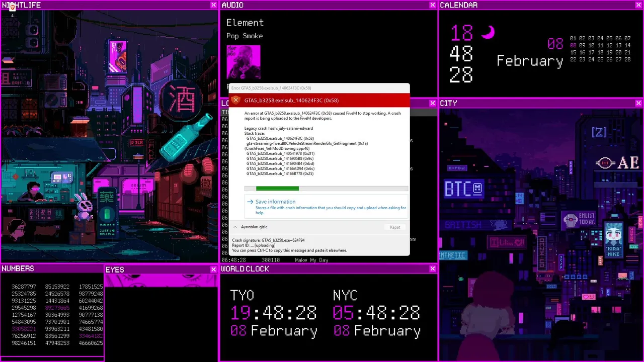The width and height of the screenshot is (644, 362).
Task: Click number 36287797 in the Numbers panel
Action: click(x=24, y=287)
